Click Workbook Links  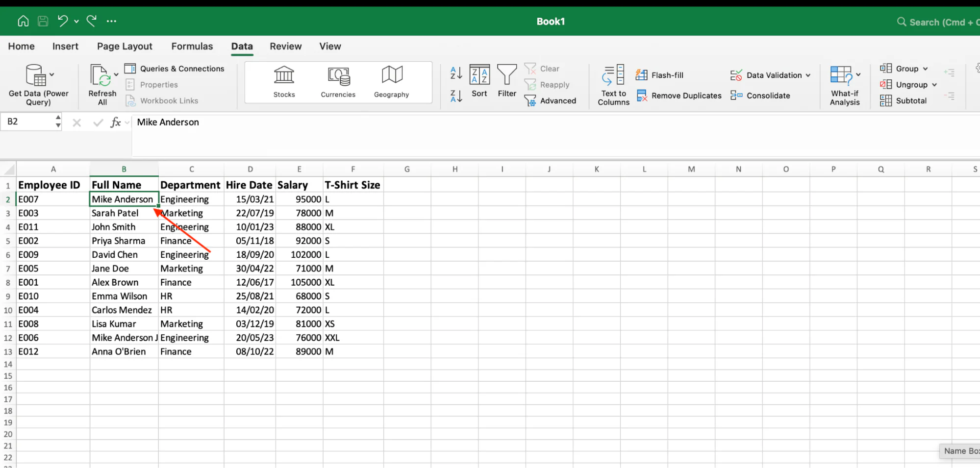tap(162, 100)
